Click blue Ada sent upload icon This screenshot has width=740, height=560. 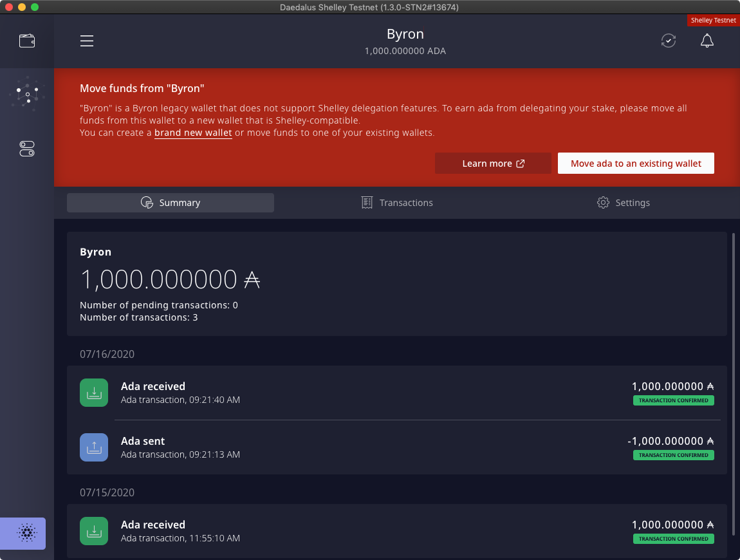coord(94,447)
